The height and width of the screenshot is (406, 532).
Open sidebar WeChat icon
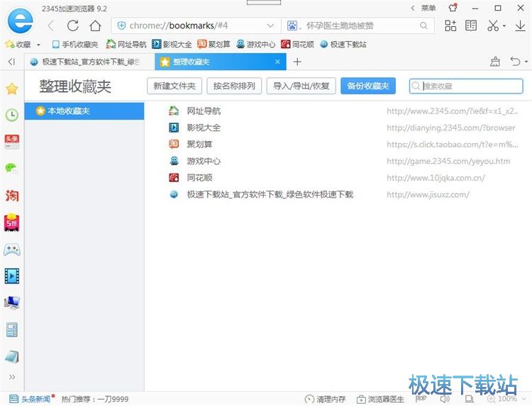(11, 168)
